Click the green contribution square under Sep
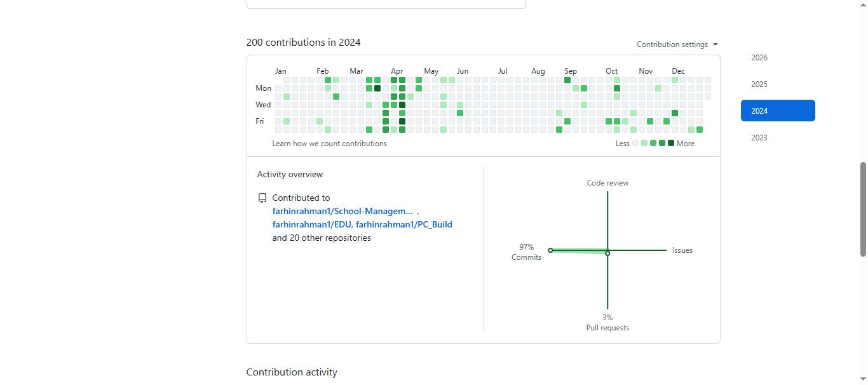 pyautogui.click(x=567, y=80)
